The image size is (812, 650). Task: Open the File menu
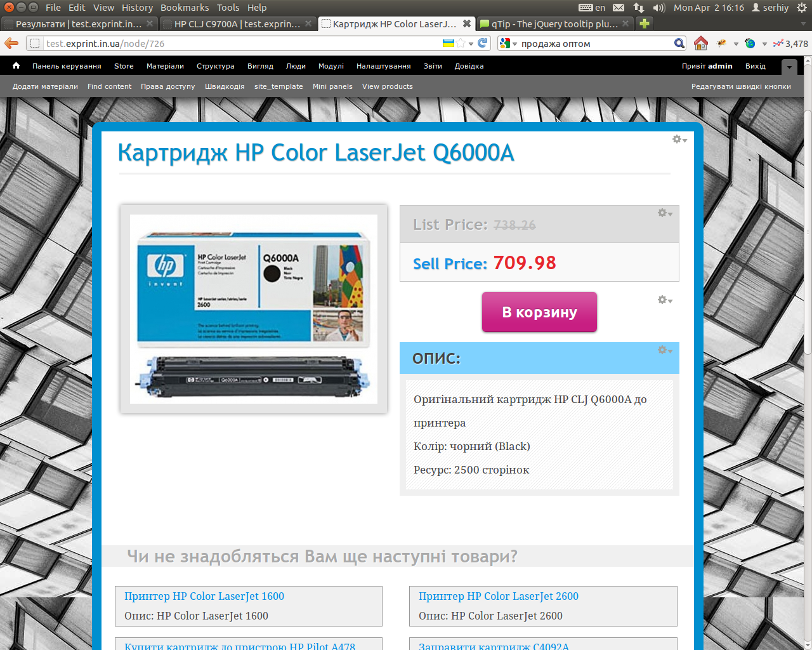53,8
